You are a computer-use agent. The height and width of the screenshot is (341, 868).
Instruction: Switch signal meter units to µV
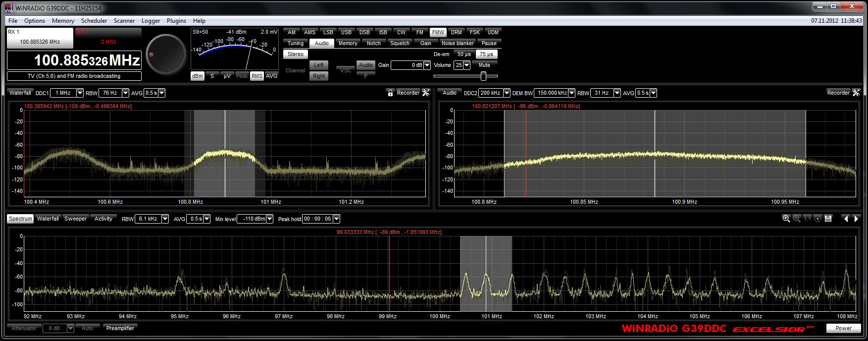pos(227,76)
